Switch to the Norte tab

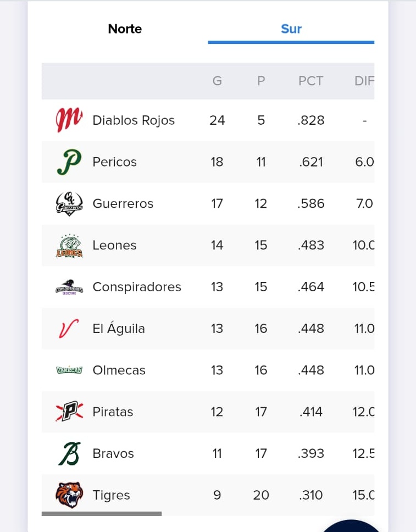tap(125, 29)
